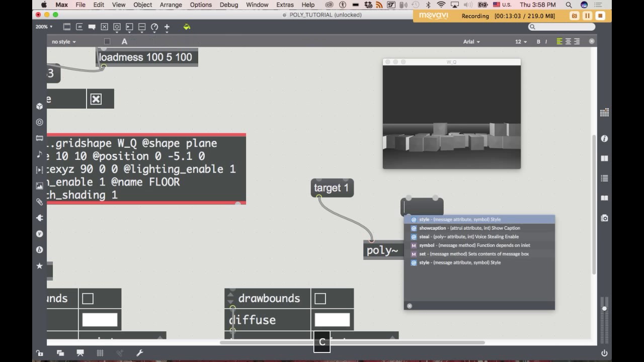The height and width of the screenshot is (362, 644).
Task: Open the Inspector info icon in right sidebar
Action: pyautogui.click(x=604, y=138)
